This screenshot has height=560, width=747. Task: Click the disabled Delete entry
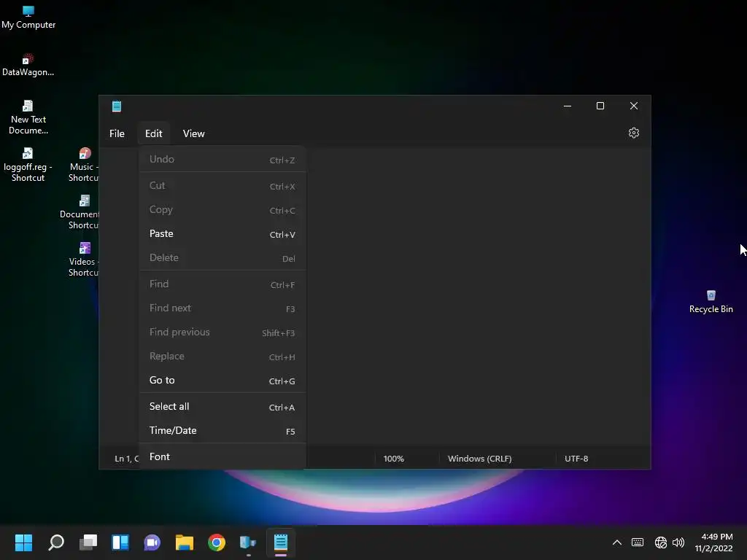pos(222,258)
